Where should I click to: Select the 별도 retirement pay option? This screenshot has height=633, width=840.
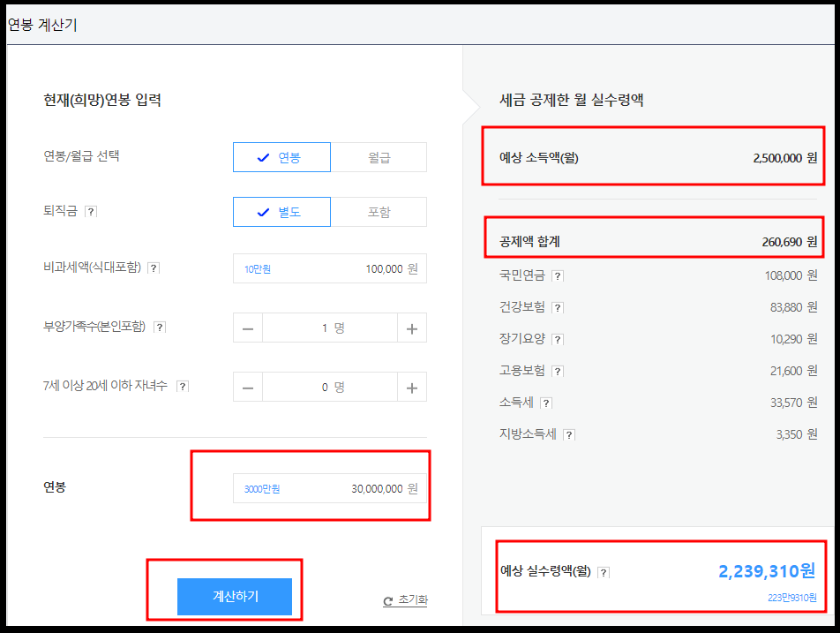[281, 211]
